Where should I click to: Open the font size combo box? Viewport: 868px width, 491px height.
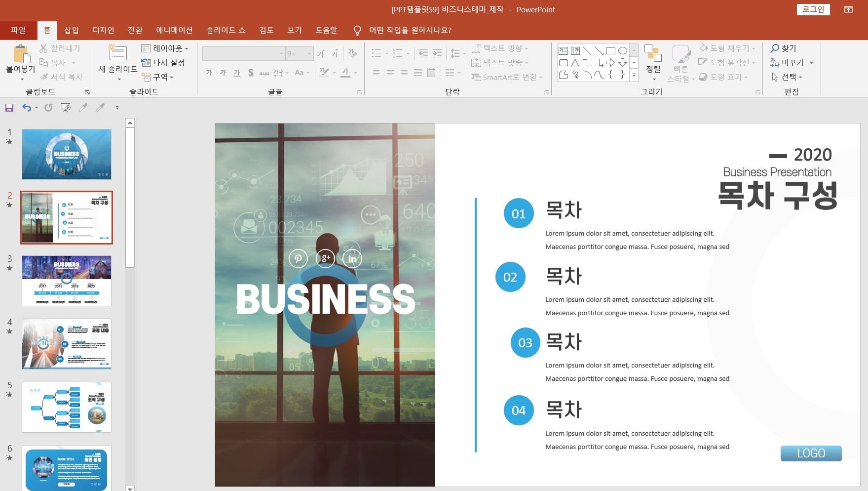point(300,53)
